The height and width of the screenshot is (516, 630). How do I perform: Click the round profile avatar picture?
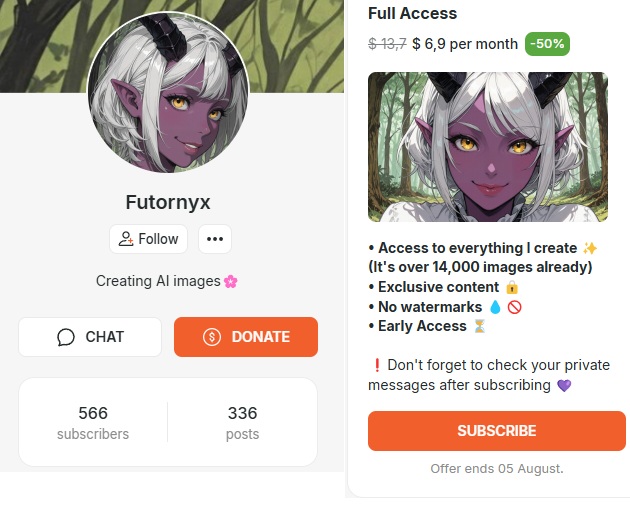click(x=168, y=92)
